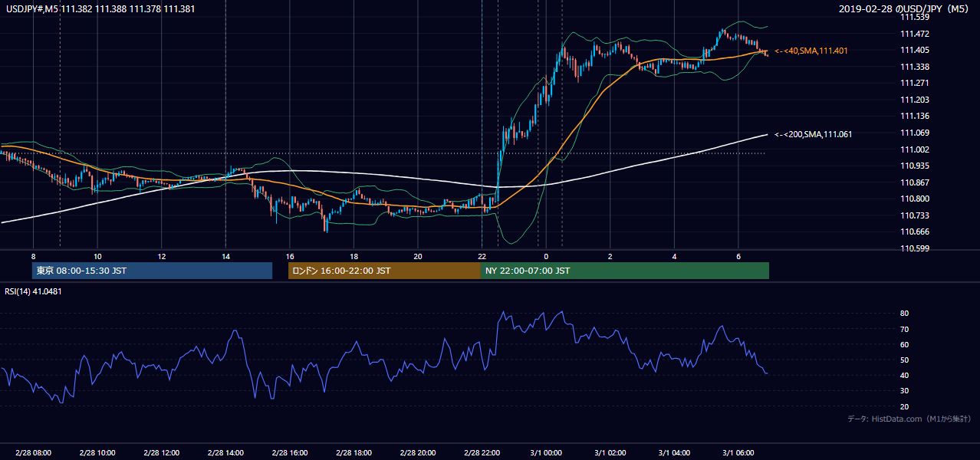Click price axis label 110.935
This screenshot has height=460, width=980.
coord(916,166)
